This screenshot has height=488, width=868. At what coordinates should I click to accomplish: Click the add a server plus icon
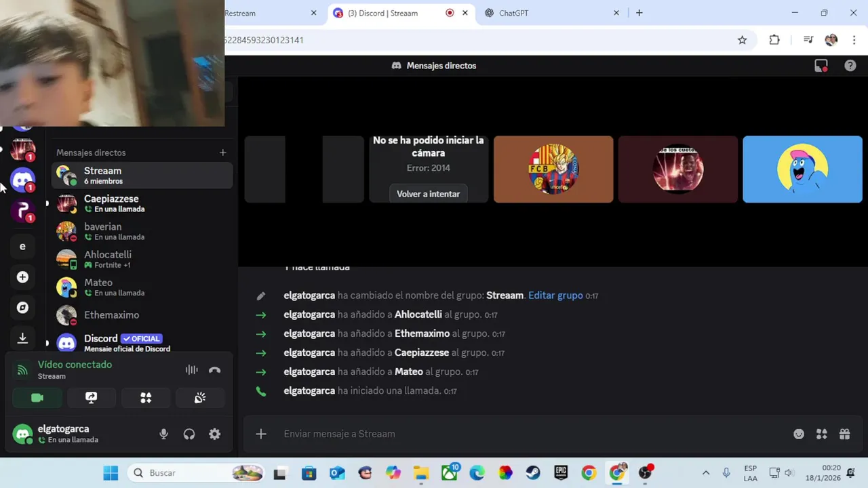[x=22, y=277]
